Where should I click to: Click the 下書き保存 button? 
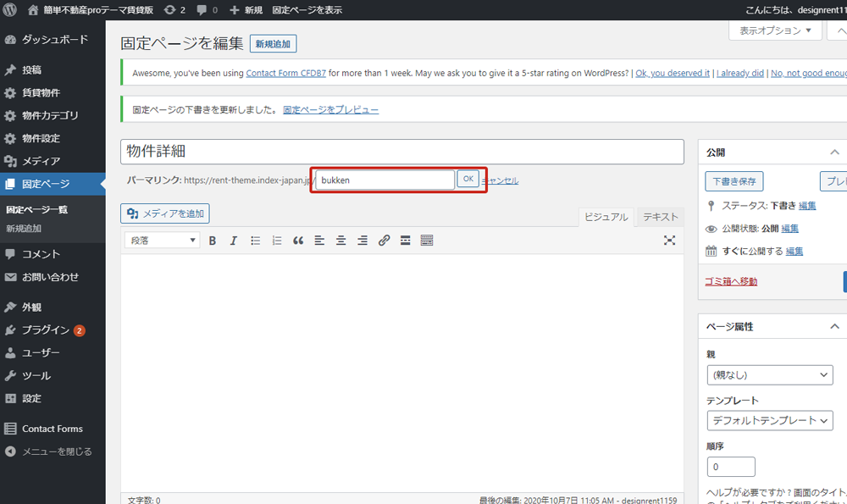(x=734, y=181)
